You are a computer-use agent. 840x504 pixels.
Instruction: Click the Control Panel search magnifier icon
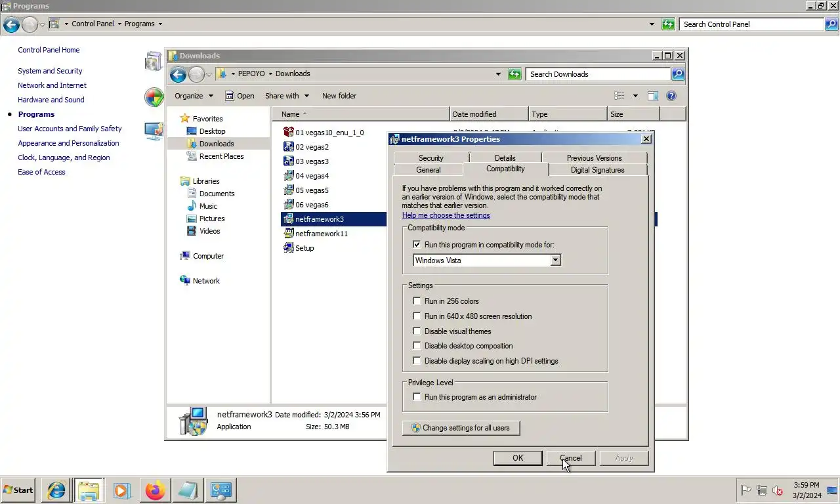coord(831,24)
